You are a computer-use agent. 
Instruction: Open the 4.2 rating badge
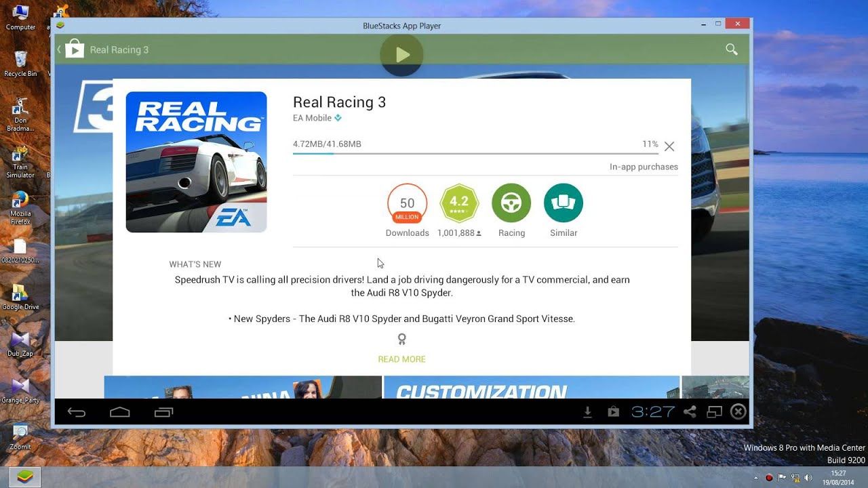tap(459, 203)
